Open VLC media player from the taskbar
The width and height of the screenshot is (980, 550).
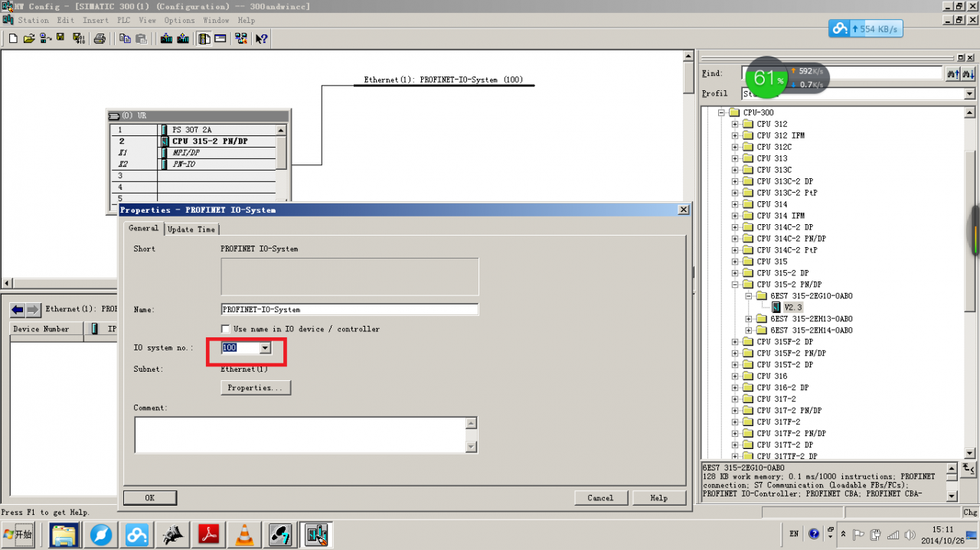point(245,535)
